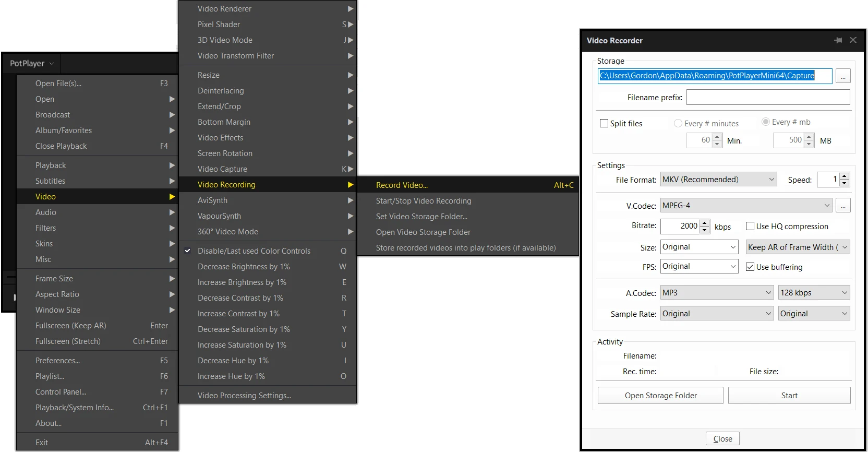Screen dimensions: 868x452
Task: Open the Sample Rate Original dropdown
Action: (x=717, y=314)
